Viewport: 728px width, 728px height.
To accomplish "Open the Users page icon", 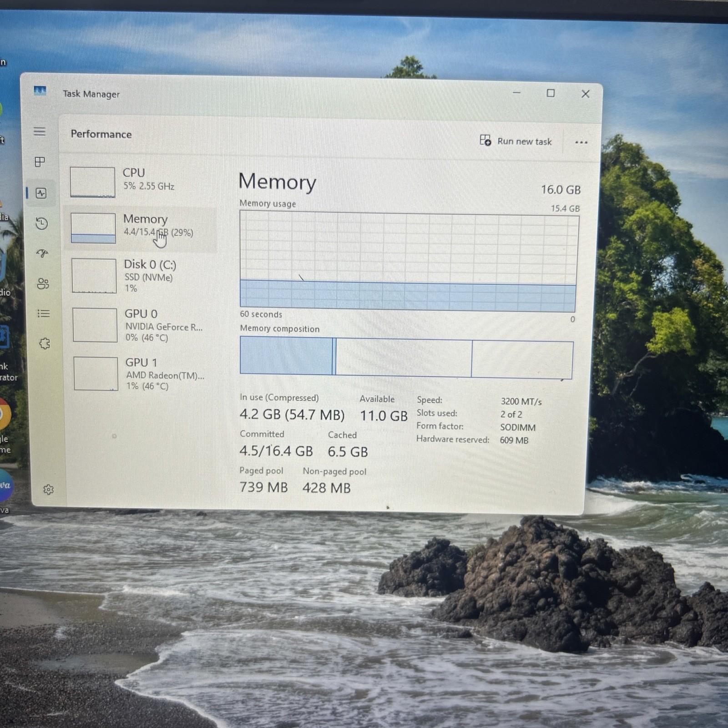I will click(43, 284).
